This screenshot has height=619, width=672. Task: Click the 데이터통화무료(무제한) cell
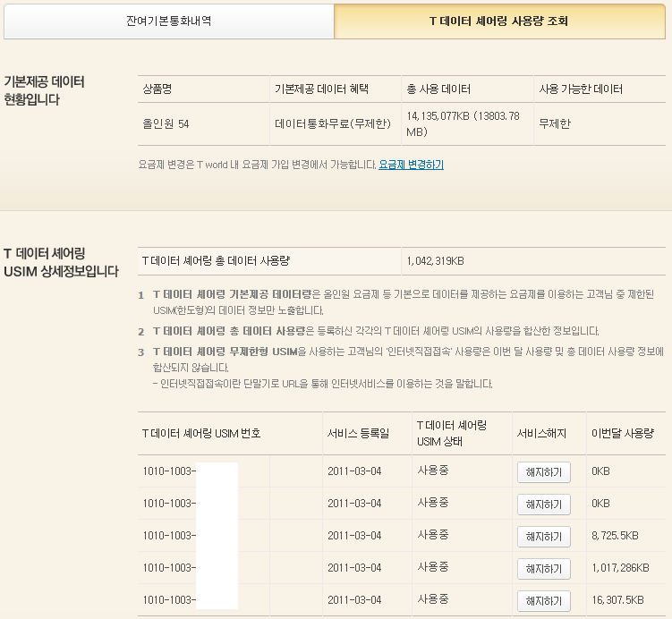[336, 124]
